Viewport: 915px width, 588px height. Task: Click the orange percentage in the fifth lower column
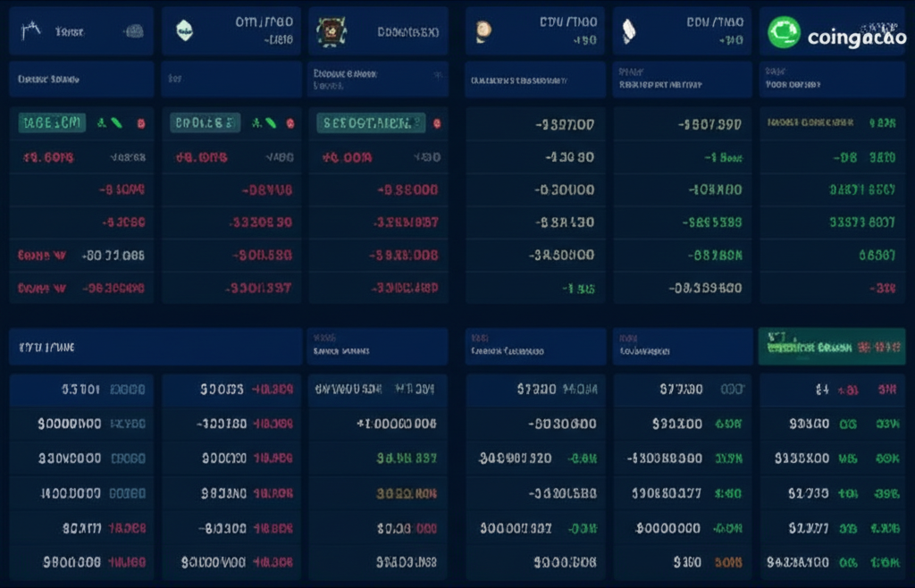728,563
